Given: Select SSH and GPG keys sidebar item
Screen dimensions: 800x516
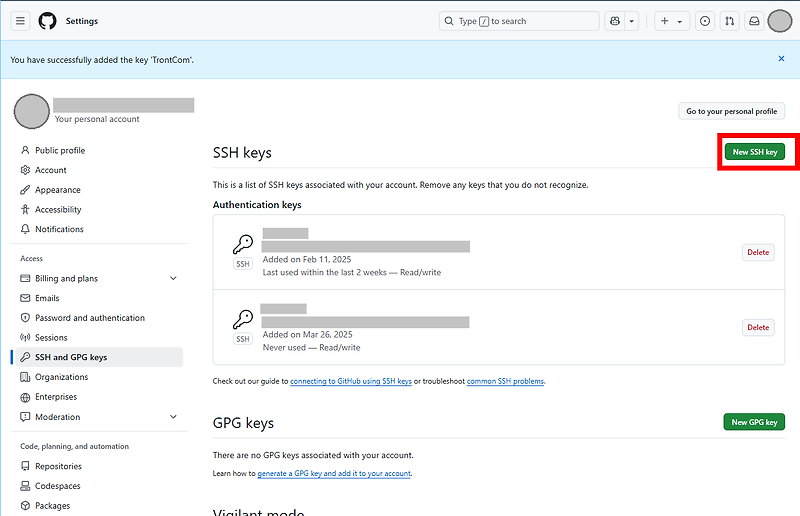Looking at the screenshot, I should tap(99, 357).
